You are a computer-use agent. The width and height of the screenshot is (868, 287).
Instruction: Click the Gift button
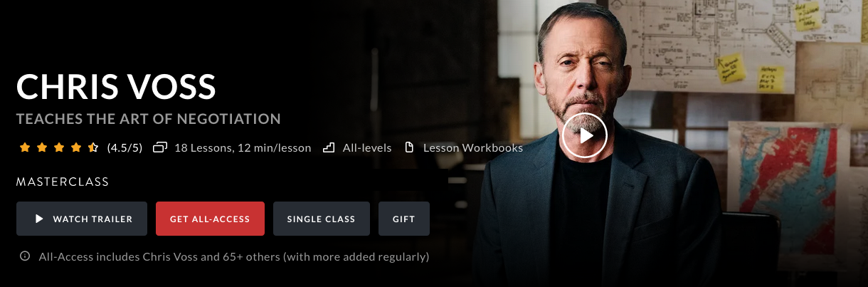click(x=404, y=219)
